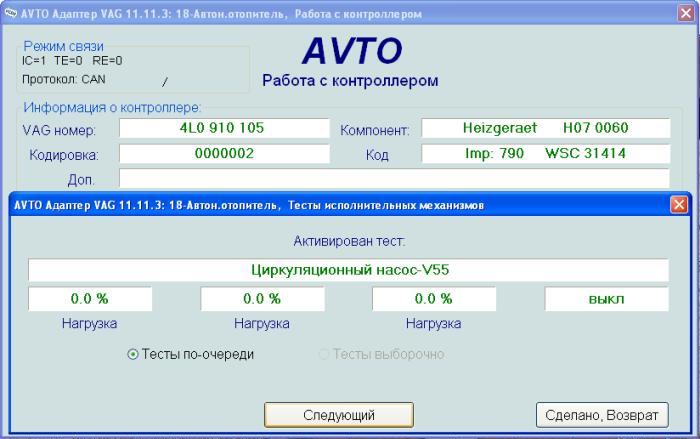Click the Компонент field Heizgeraet H07 0060
Image resolution: width=700 pixels, height=439 pixels.
pos(546,128)
